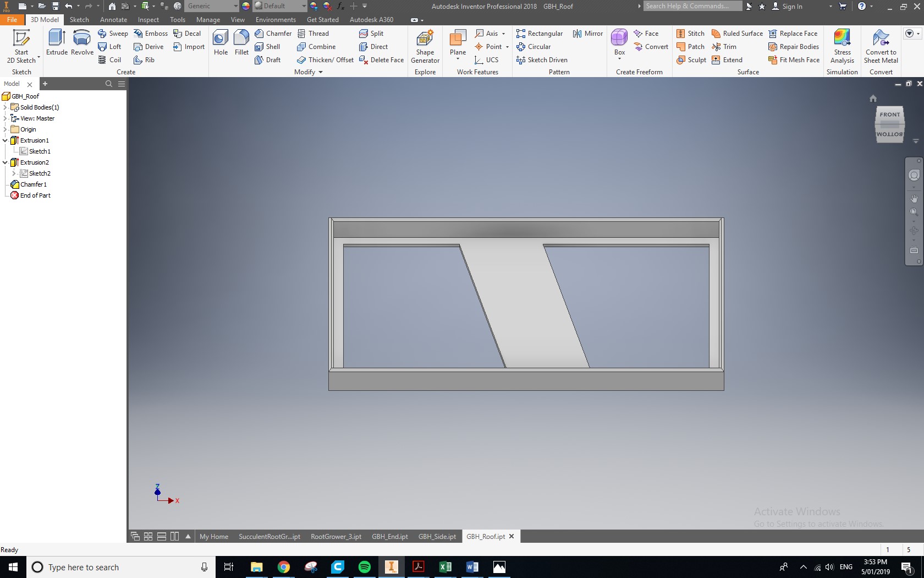Image resolution: width=924 pixels, height=578 pixels.
Task: Switch to GBH_Side.ipt document tab
Action: pyautogui.click(x=437, y=537)
